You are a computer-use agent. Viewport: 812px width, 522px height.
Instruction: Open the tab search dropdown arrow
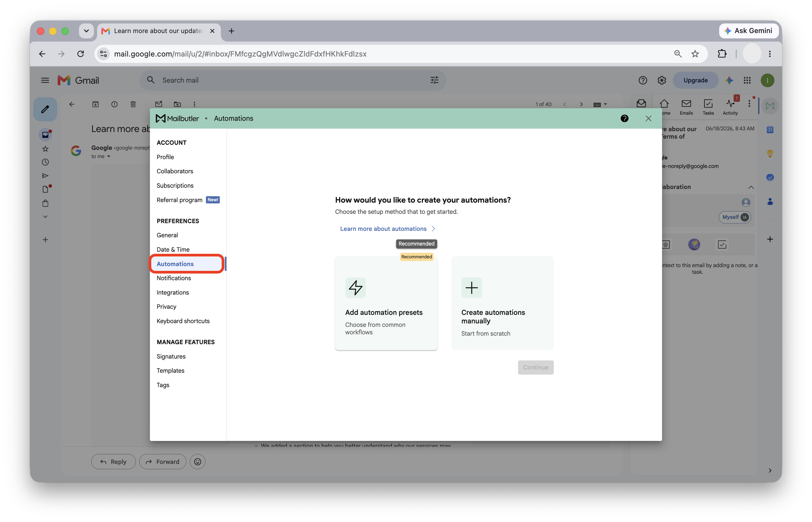click(86, 31)
